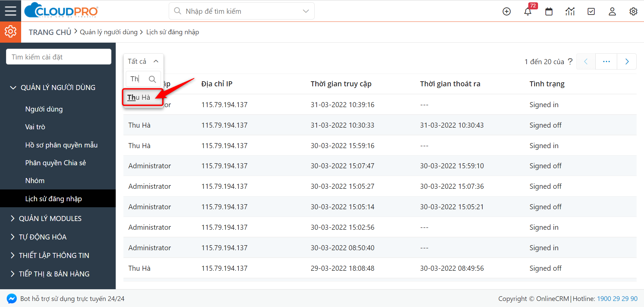
Task: Click logout time 30-03-2022 15:05:21
Action: (x=452, y=207)
